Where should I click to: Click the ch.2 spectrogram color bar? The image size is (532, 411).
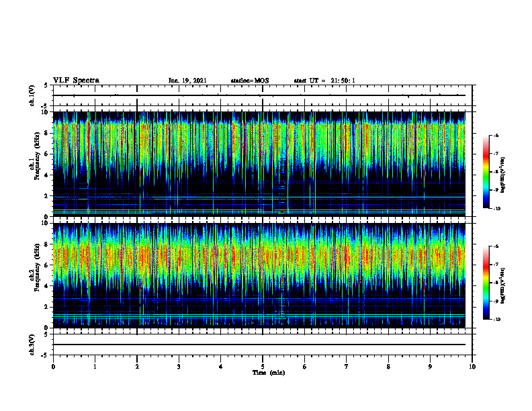pyautogui.click(x=486, y=283)
